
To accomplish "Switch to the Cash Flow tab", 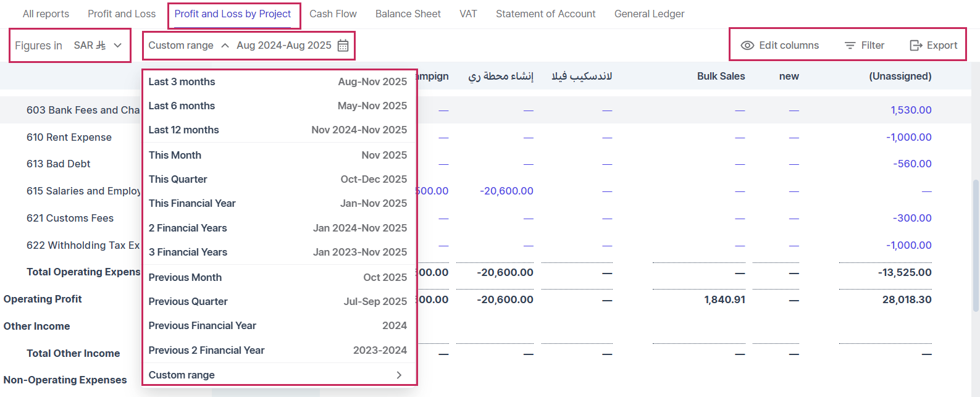I will point(333,14).
